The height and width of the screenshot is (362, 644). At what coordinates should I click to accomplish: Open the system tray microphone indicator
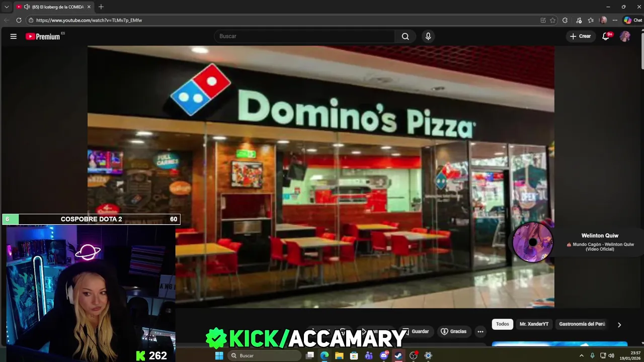[592, 355]
